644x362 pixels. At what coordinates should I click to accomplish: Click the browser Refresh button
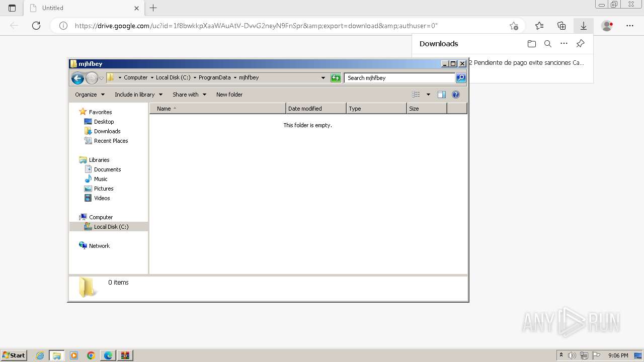36,26
